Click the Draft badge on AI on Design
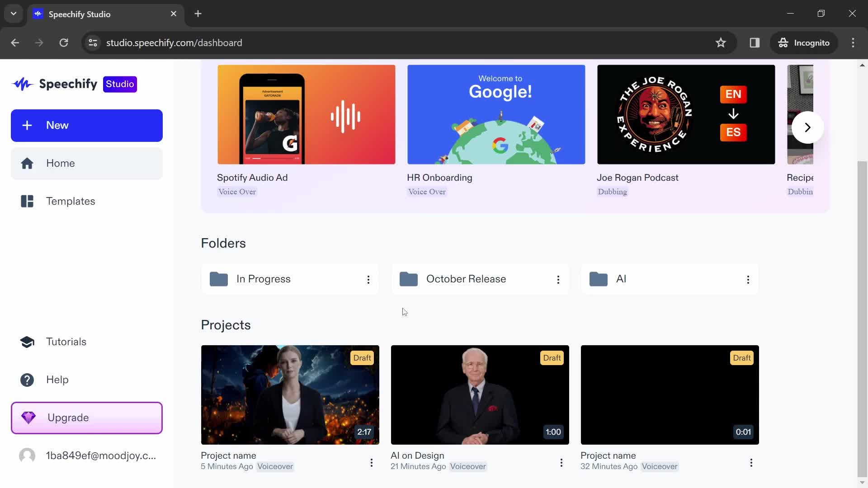Screen dimensions: 868x488 (552, 358)
